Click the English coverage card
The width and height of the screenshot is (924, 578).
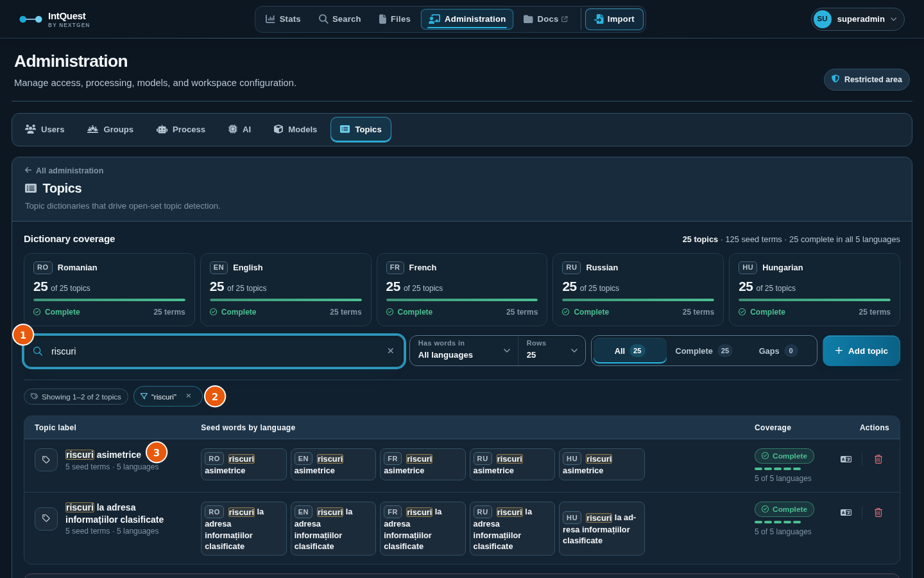[286, 290]
